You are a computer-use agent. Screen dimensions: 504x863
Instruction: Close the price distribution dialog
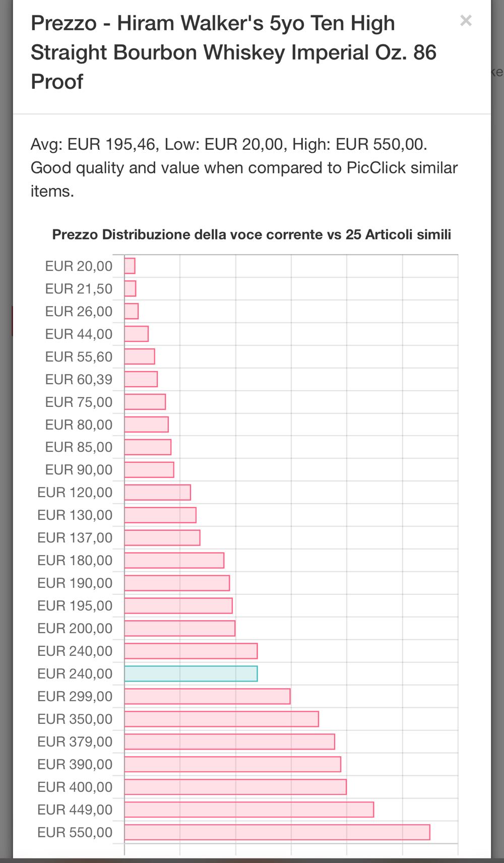click(466, 21)
